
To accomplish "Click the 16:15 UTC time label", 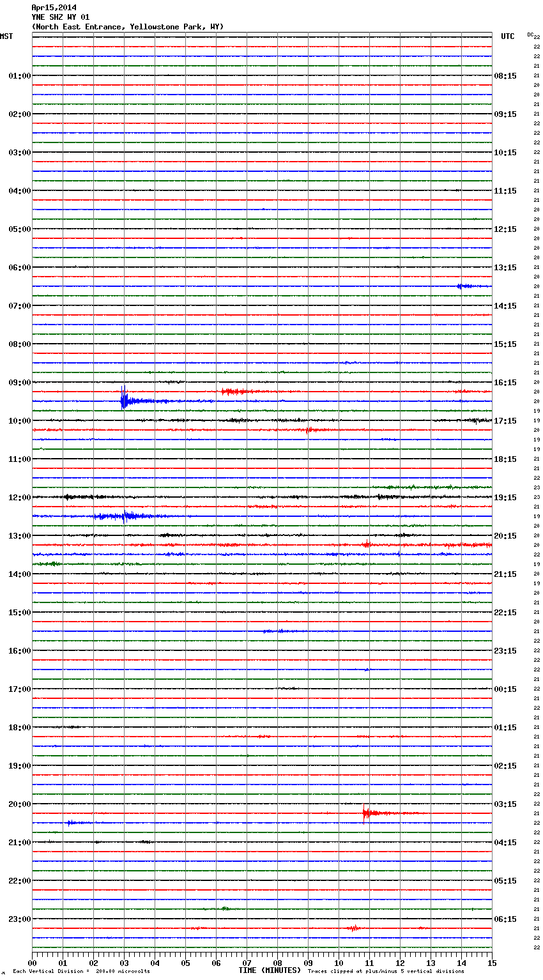I will [x=505, y=383].
